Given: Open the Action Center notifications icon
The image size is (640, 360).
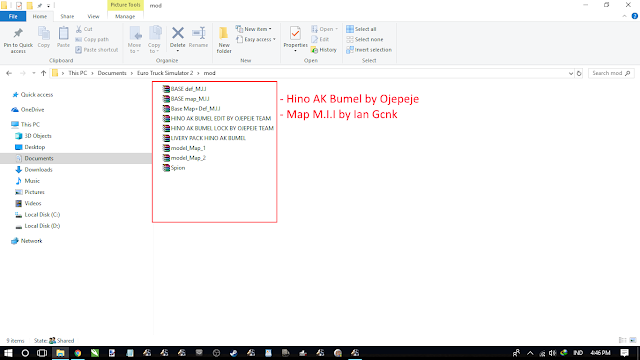Looking at the screenshot, I should tap(624, 353).
